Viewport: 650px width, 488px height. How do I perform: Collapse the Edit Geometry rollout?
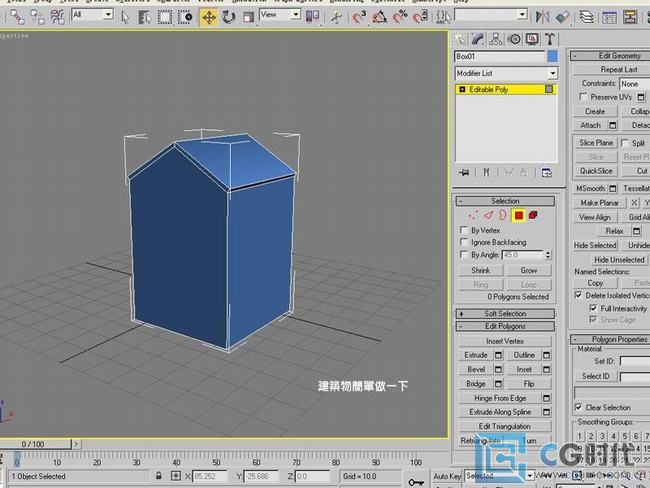pyautogui.click(x=610, y=56)
